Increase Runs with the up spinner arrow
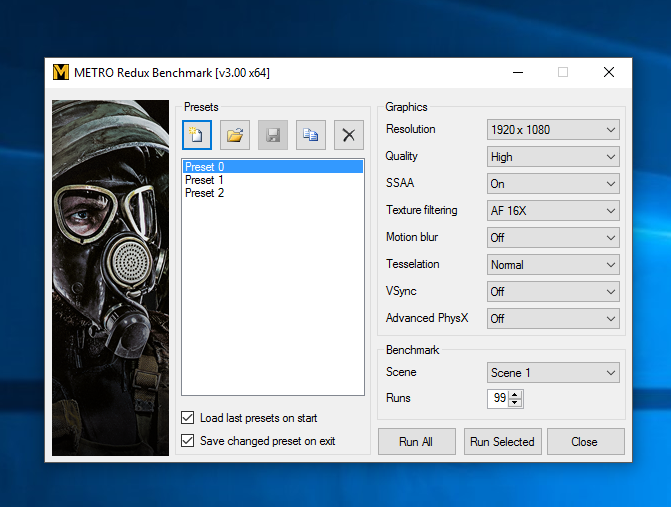The height and width of the screenshot is (507, 671). click(515, 394)
